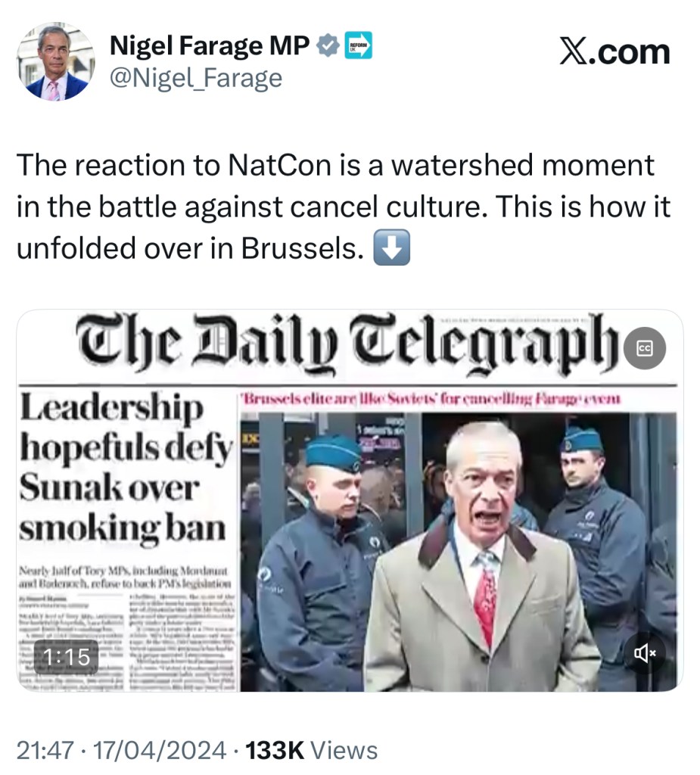Image resolution: width=700 pixels, height=775 pixels.
Task: View the 133K Views count
Action: pyautogui.click(x=312, y=750)
